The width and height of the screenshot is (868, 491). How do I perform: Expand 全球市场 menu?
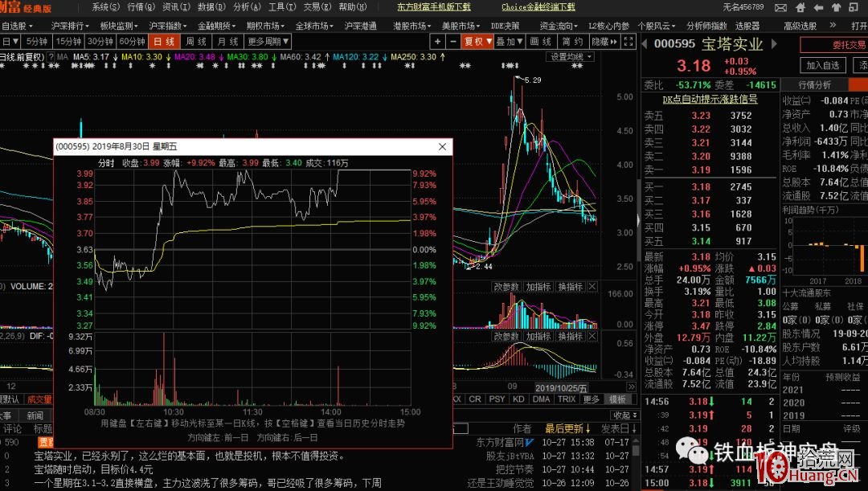(314, 26)
